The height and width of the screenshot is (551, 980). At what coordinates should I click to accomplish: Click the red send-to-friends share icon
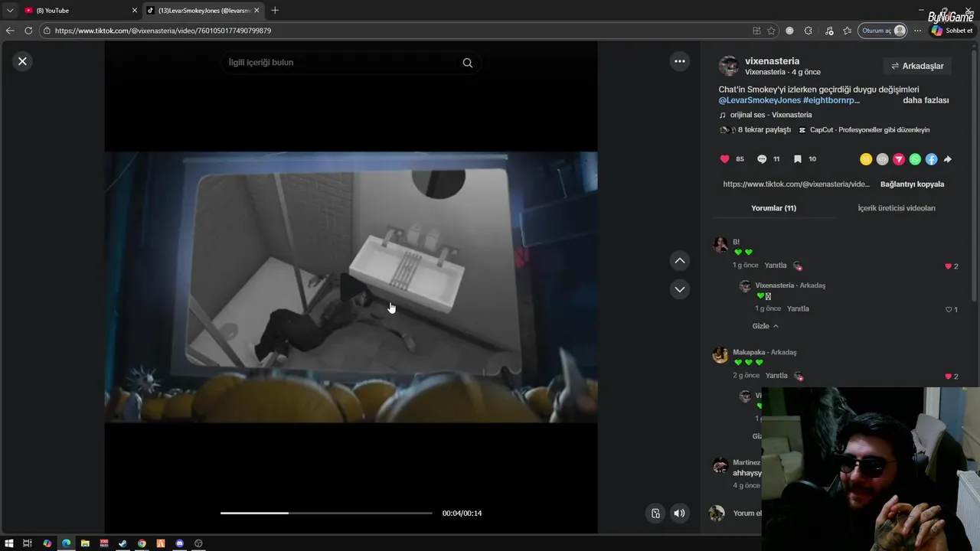point(899,159)
